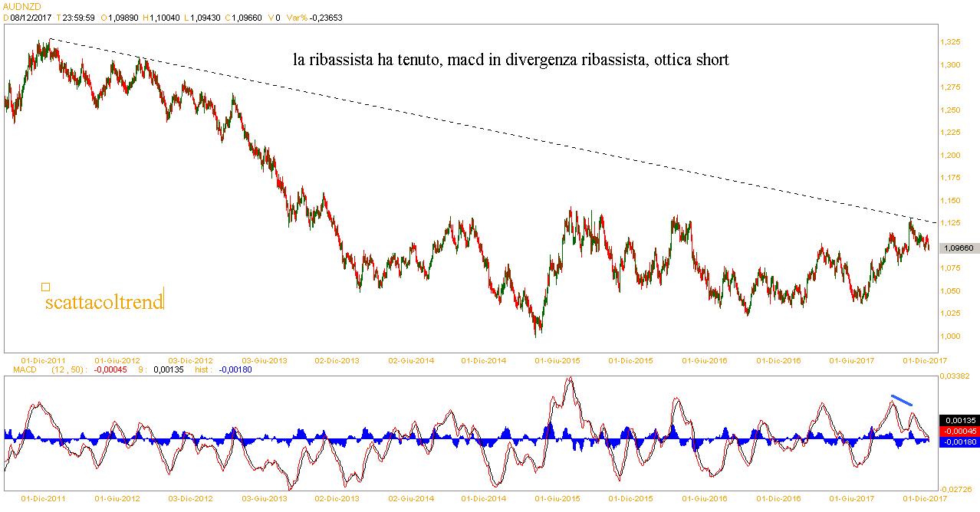Image resolution: width=980 pixels, height=512 pixels.
Task: Click the 01-Giu-2015 date on the price chart axis
Action: (557, 359)
